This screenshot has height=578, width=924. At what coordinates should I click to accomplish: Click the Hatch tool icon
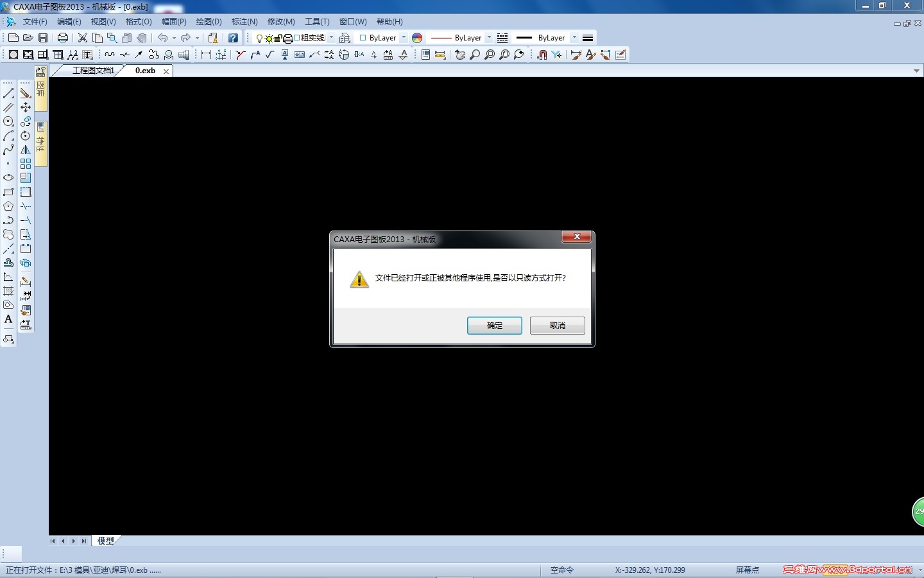click(x=8, y=291)
